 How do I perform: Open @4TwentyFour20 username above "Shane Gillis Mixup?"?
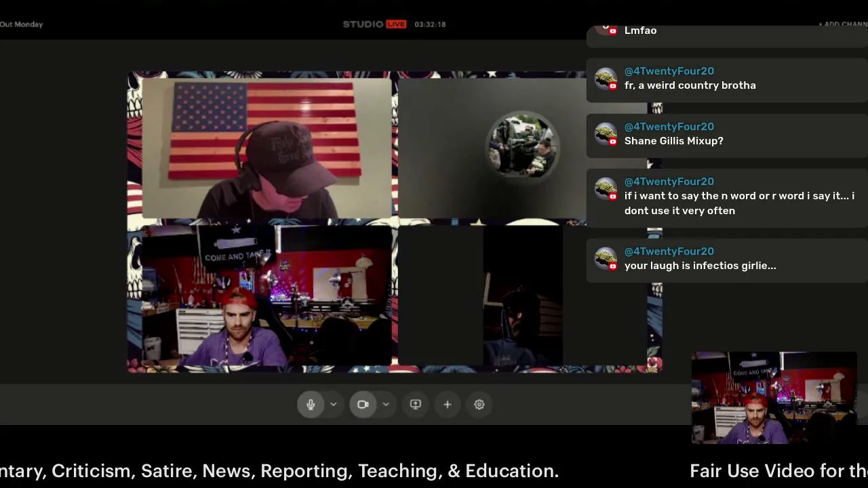tap(669, 127)
